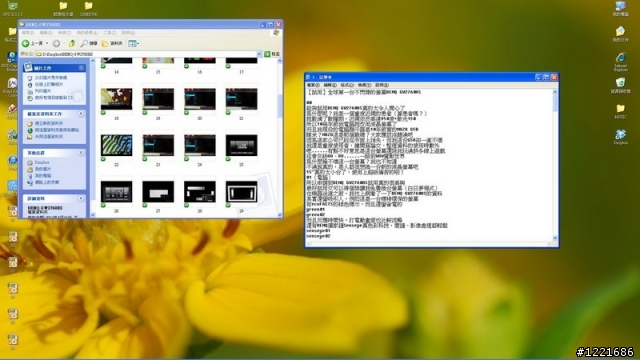Open the Help menu in Explorer window

[128, 33]
